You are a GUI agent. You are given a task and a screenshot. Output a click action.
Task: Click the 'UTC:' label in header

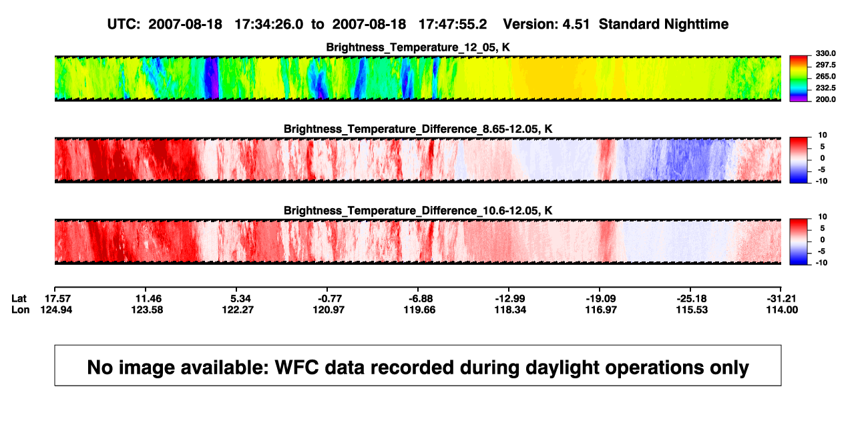(124, 24)
